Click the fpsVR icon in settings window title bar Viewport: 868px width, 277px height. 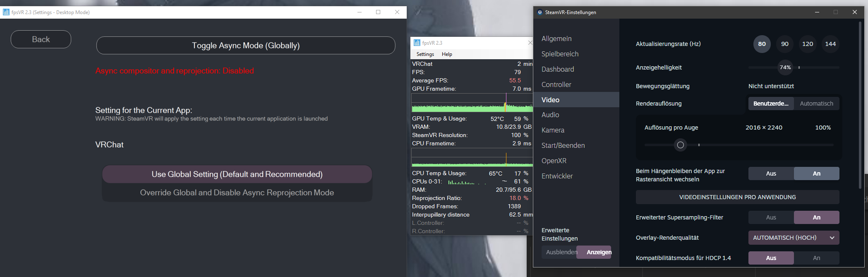6,12
